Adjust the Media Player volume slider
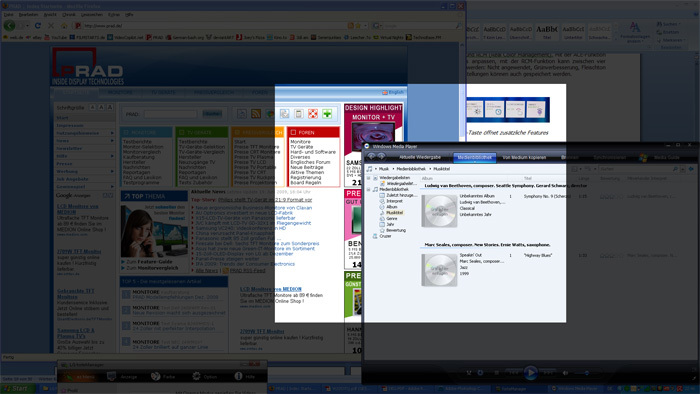700x394 pixels. [x=587, y=373]
